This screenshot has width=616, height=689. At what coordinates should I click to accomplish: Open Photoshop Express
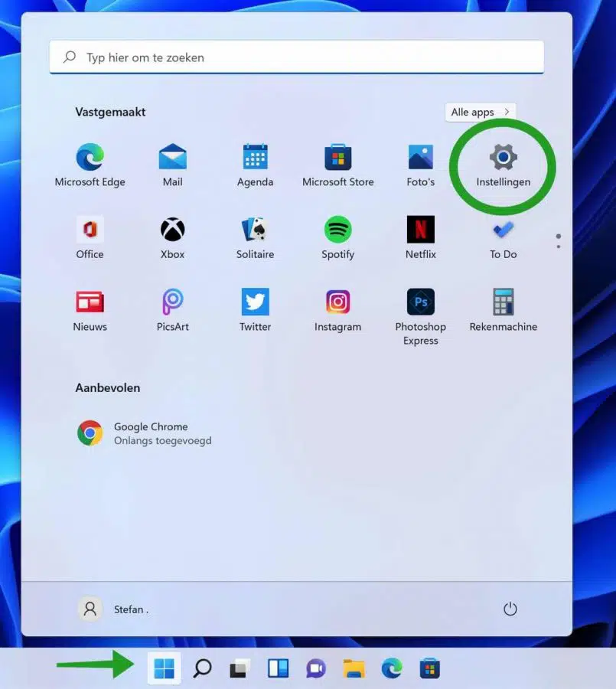tap(420, 316)
